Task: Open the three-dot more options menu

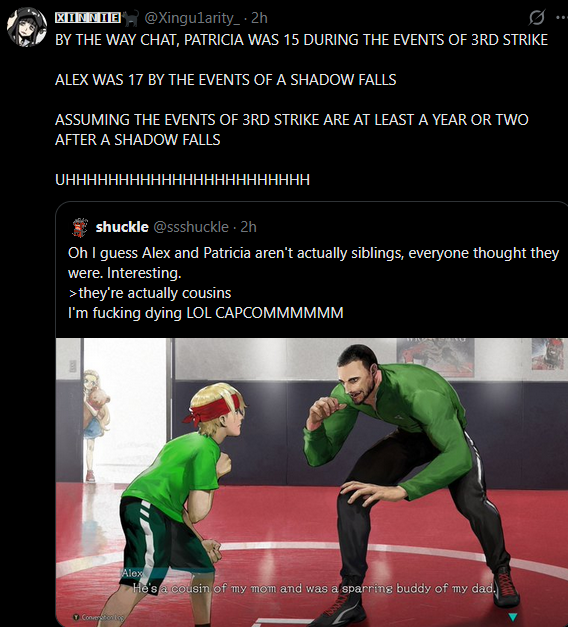Action: pos(562,18)
